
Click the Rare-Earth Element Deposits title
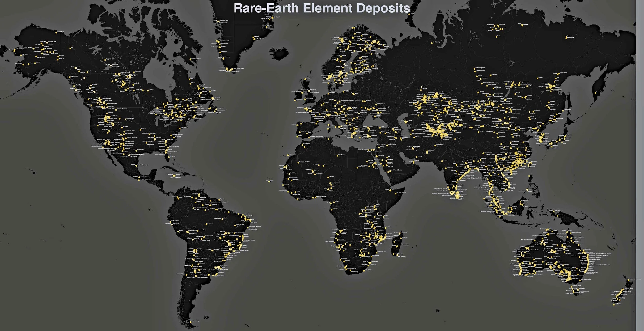pyautogui.click(x=322, y=8)
